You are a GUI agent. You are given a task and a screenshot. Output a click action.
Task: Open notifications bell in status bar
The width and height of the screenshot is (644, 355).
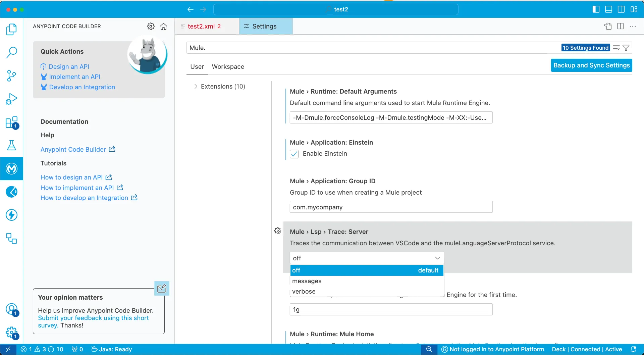click(x=633, y=349)
